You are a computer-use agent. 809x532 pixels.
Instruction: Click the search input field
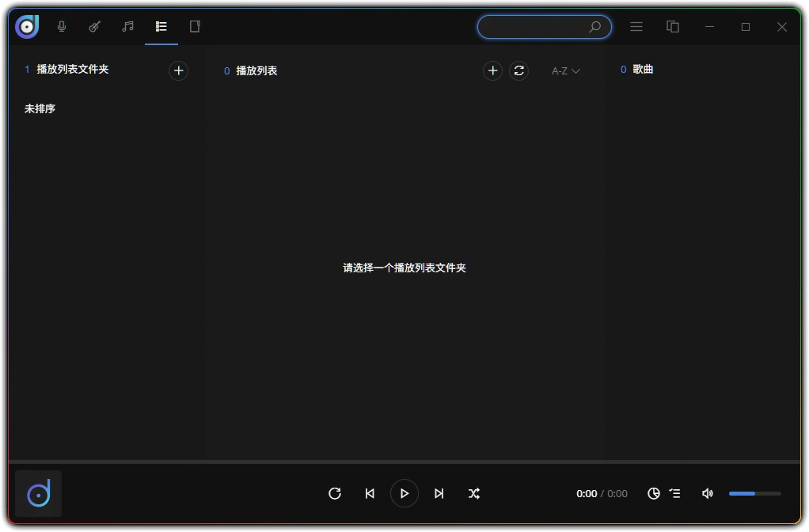click(545, 27)
